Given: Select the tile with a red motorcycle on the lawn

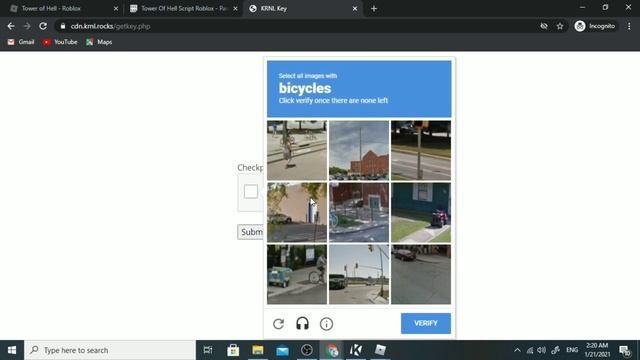Looking at the screenshot, I should (421, 212).
